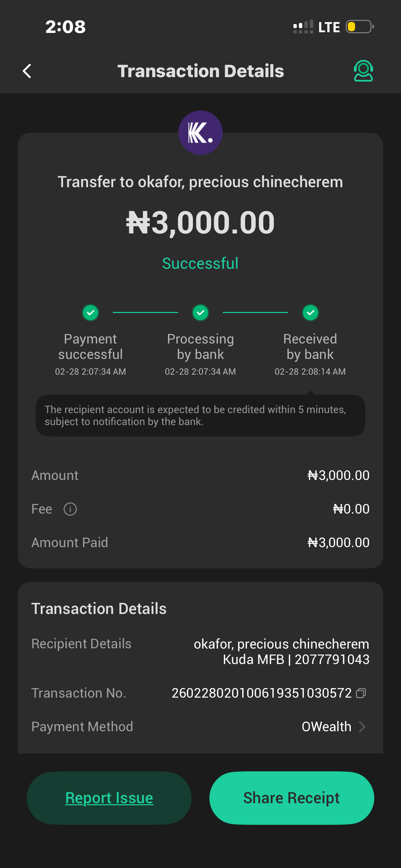401x868 pixels.
Task: Tap the progress line after Payment successful
Action: tap(145, 313)
